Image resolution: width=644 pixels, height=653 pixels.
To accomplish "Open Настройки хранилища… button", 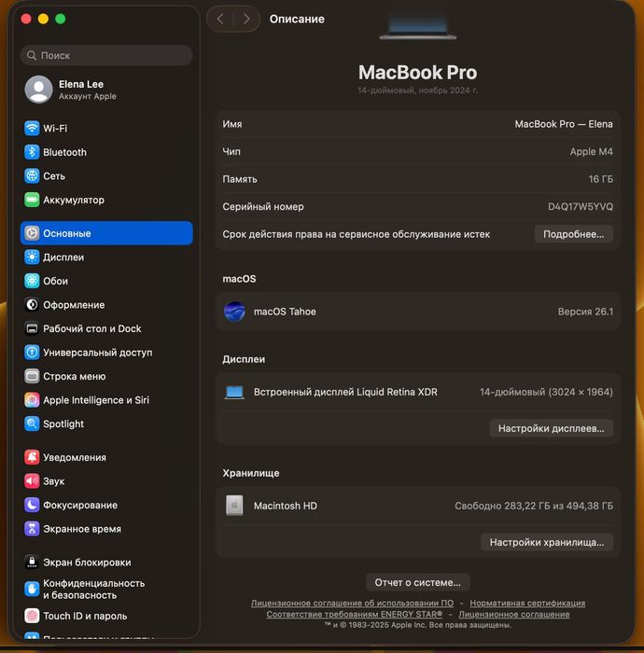I will coord(547,542).
